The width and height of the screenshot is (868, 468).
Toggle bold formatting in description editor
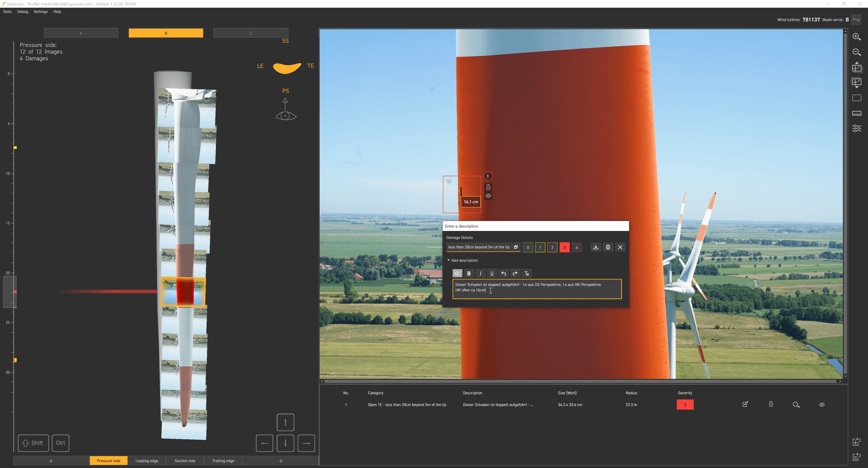click(x=469, y=273)
